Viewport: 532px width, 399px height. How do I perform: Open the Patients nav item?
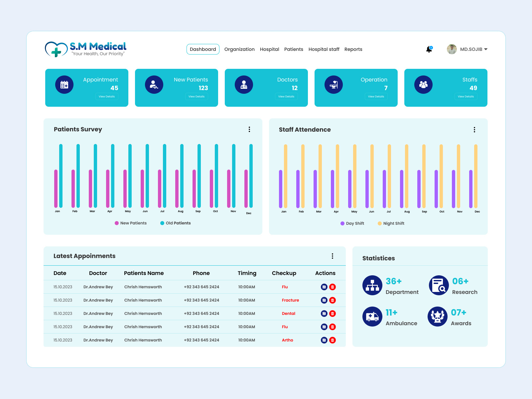coord(294,49)
